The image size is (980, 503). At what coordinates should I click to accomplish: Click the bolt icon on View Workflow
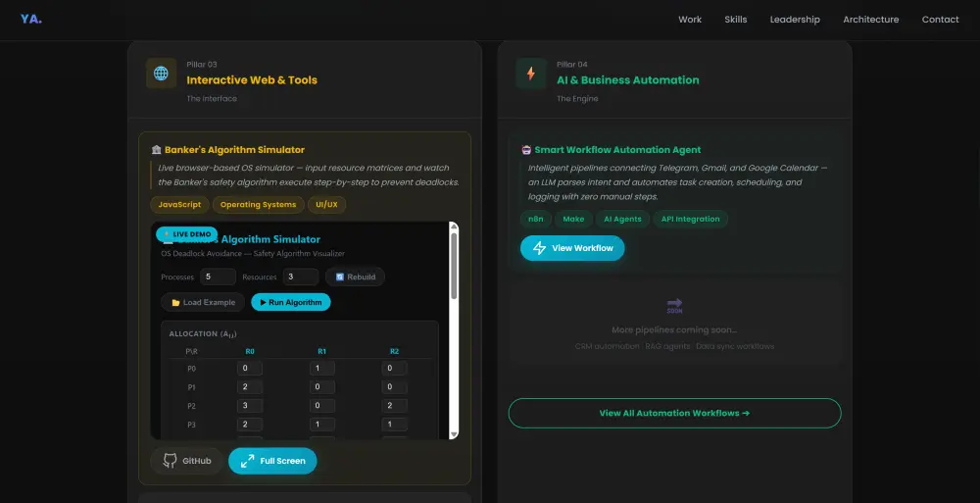coord(539,248)
